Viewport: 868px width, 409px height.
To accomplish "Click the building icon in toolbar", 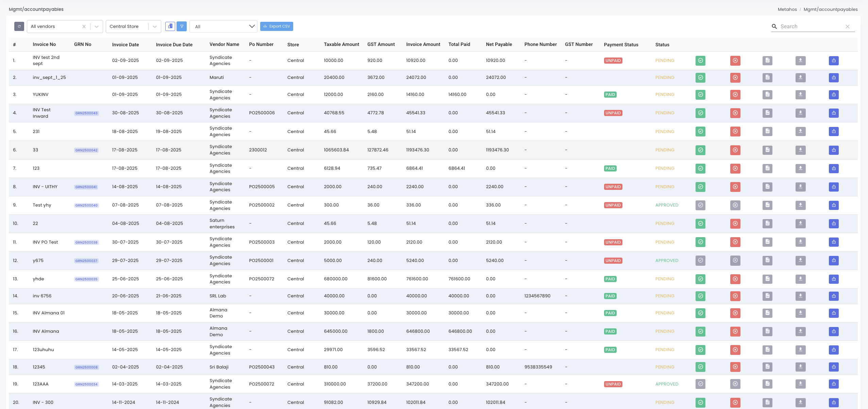I will [x=170, y=26].
